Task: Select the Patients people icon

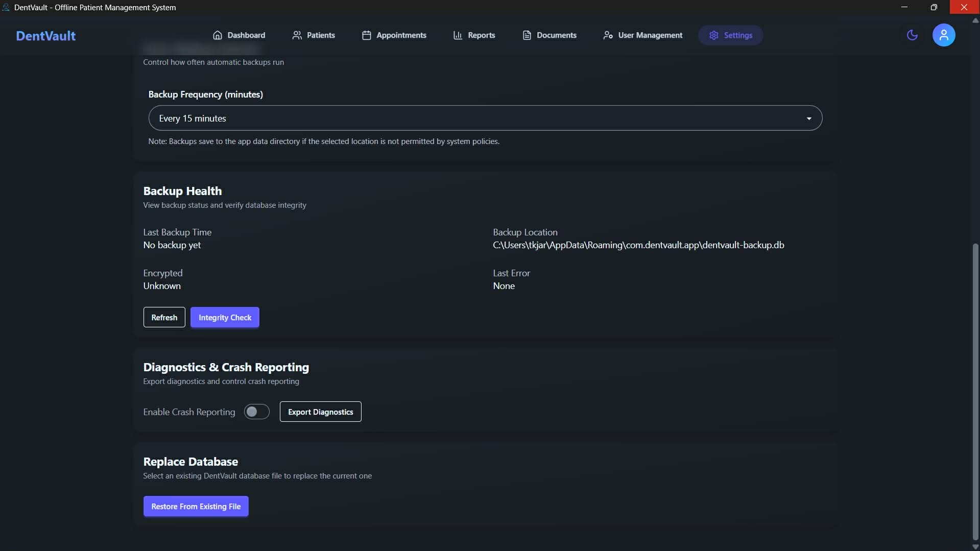Action: click(x=298, y=35)
